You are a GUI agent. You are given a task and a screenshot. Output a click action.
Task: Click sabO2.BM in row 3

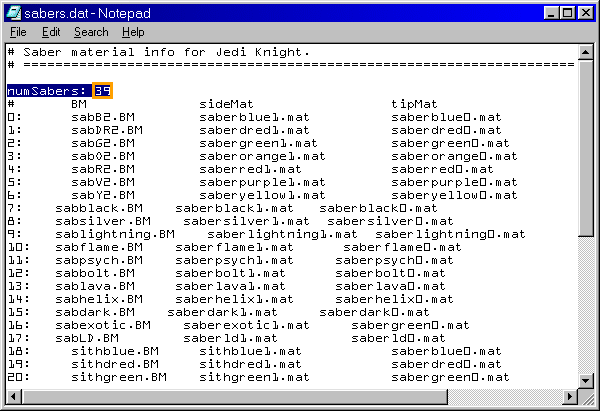point(103,156)
